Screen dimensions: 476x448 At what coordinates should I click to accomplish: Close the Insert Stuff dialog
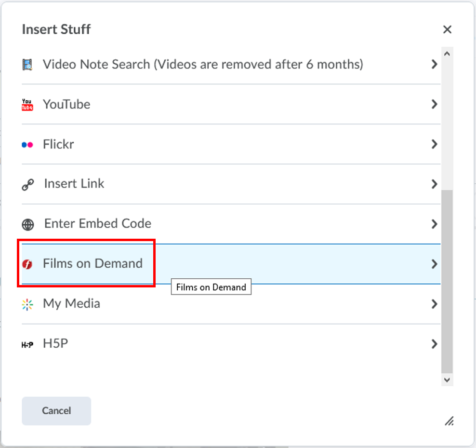click(x=447, y=29)
